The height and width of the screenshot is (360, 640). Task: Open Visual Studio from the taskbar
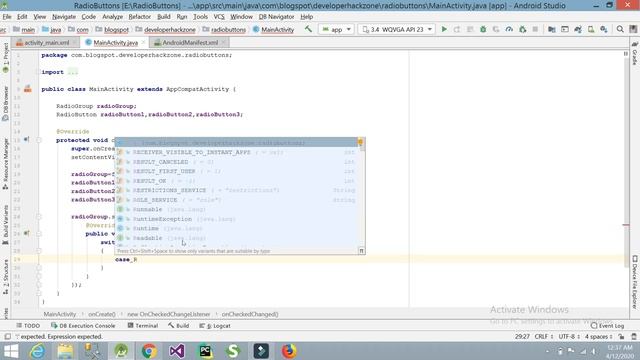tap(177, 351)
